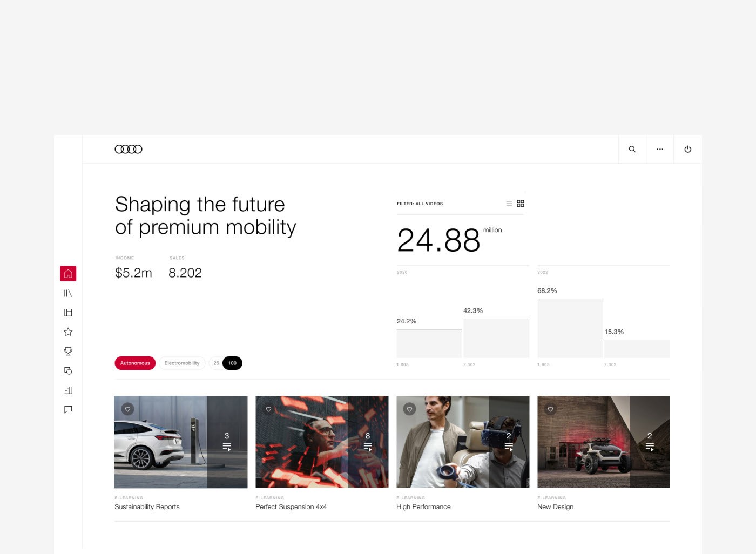Switch to list view

coord(509,204)
